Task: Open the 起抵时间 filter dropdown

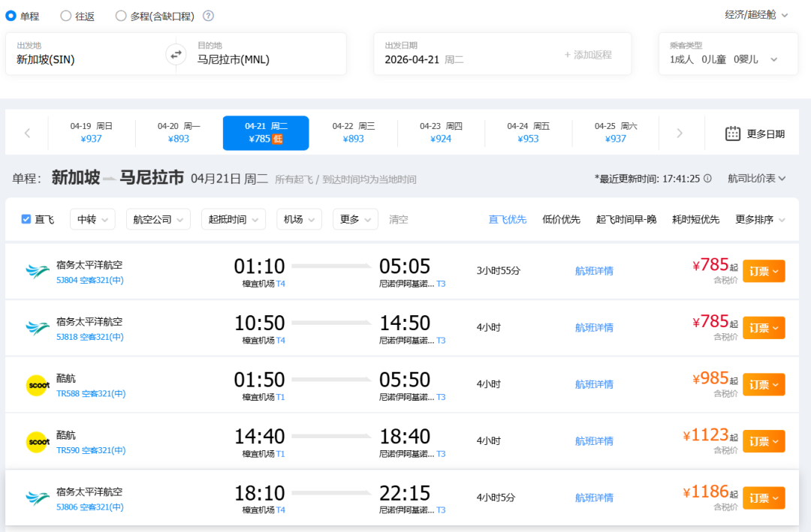Action: pos(233,219)
